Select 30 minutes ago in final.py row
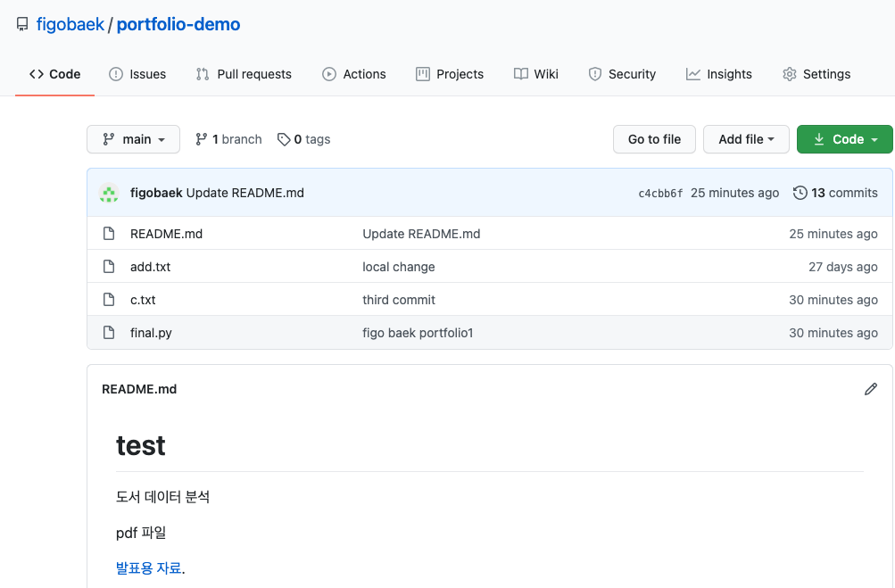 pos(833,334)
